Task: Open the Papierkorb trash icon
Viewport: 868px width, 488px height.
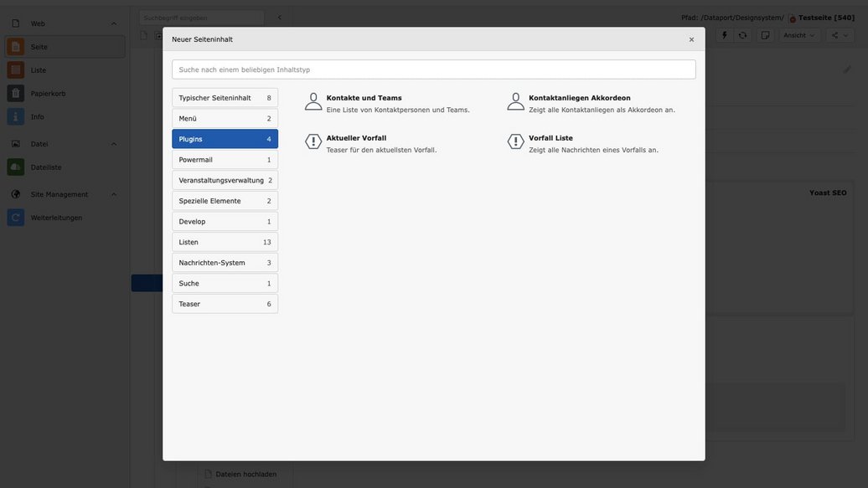Action: click(16, 94)
